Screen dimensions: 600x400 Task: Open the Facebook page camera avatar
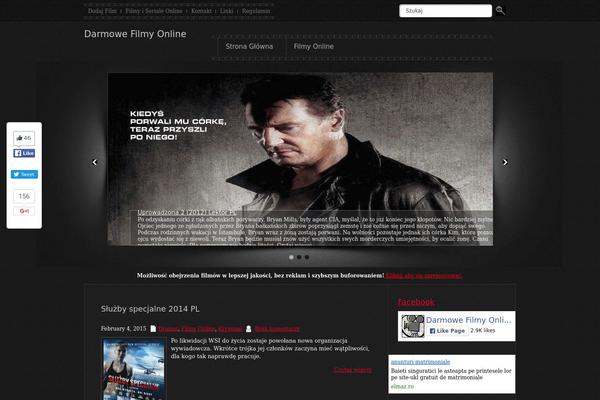coord(413,326)
